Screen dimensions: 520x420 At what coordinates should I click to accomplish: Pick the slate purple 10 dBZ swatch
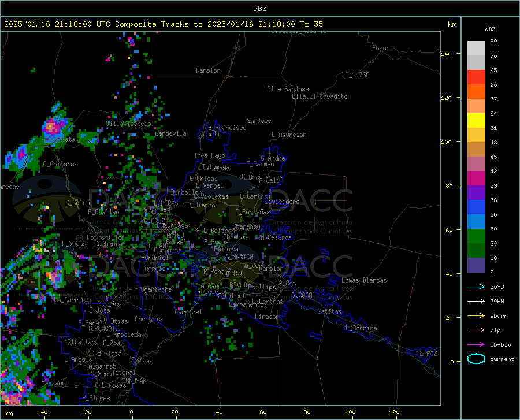pyautogui.click(x=476, y=265)
